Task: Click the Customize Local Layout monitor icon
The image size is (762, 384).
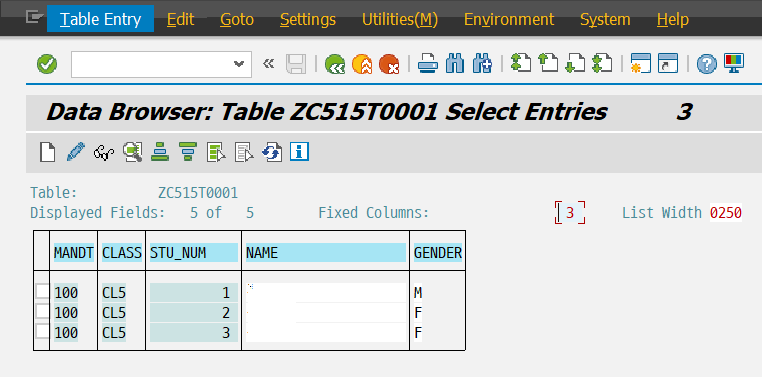Action: click(734, 64)
